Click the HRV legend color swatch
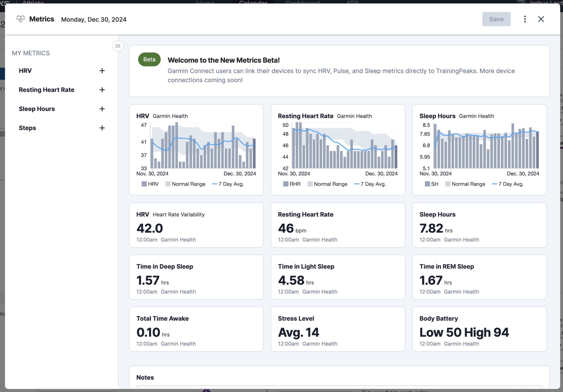Screen dimensions: 563x392 (x=144, y=184)
